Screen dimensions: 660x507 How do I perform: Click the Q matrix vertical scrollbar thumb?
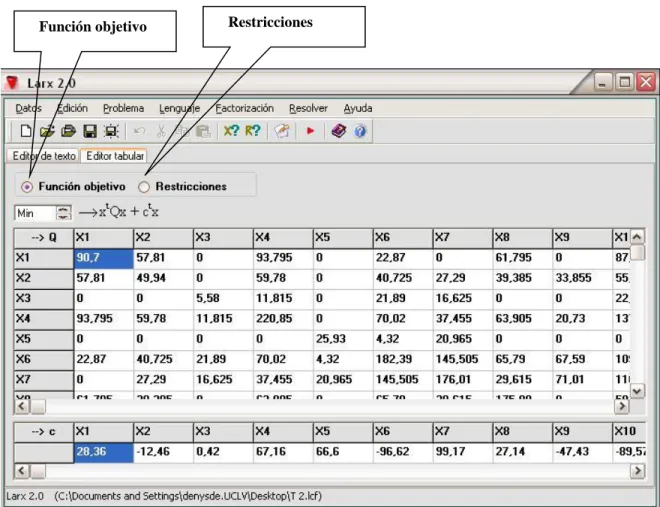[x=638, y=253]
